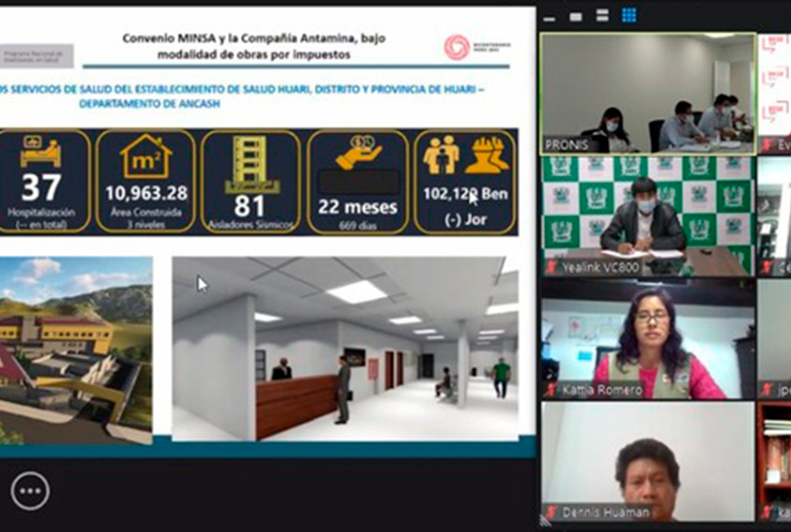
Task: Click the Bicentenario Perú logo on slide
Action: pos(477,47)
